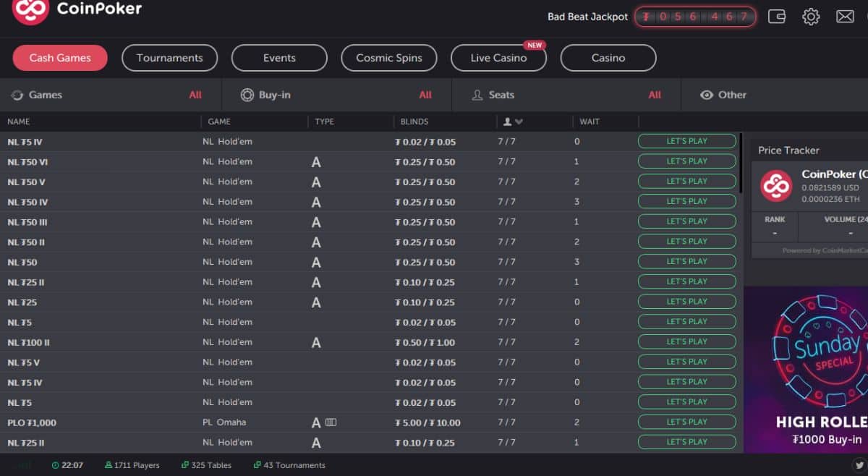The image size is (868, 476).
Task: Click the Buy-in chip icon
Action: pyautogui.click(x=247, y=95)
